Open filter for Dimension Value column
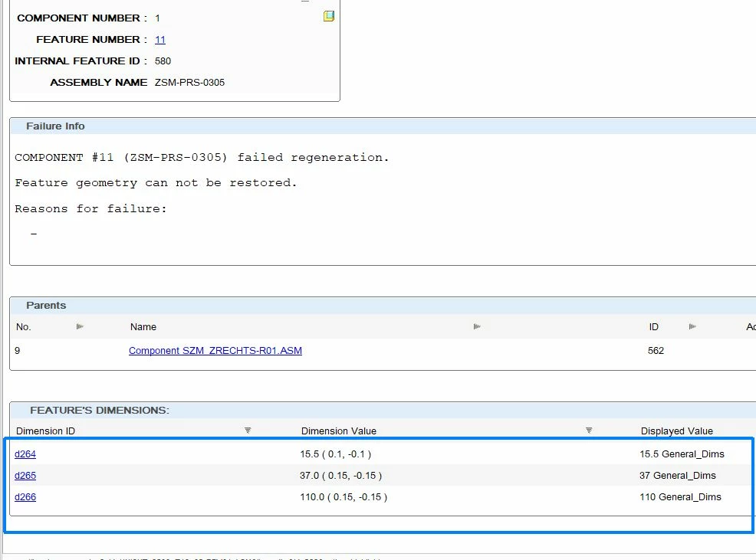 pos(589,431)
